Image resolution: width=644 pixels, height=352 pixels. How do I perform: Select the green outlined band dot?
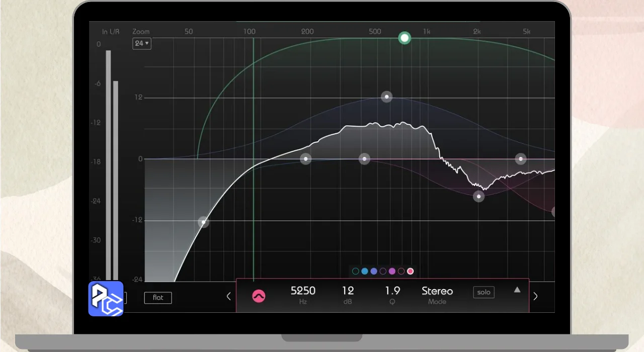pos(356,271)
